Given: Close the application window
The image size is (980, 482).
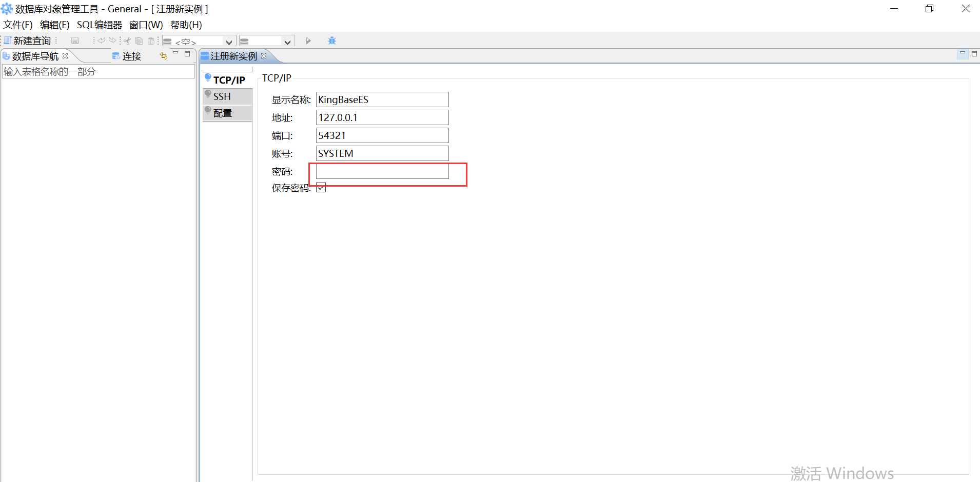Looking at the screenshot, I should [966, 9].
